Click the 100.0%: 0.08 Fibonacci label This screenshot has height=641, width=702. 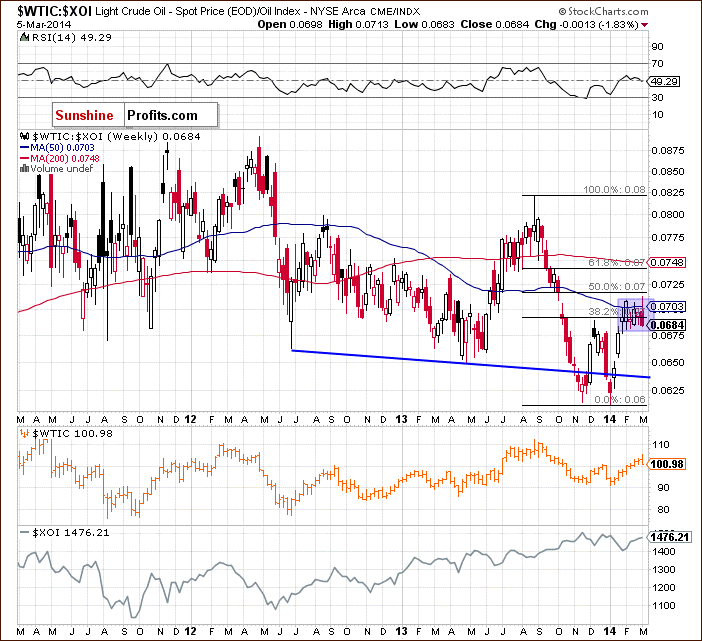coord(614,190)
